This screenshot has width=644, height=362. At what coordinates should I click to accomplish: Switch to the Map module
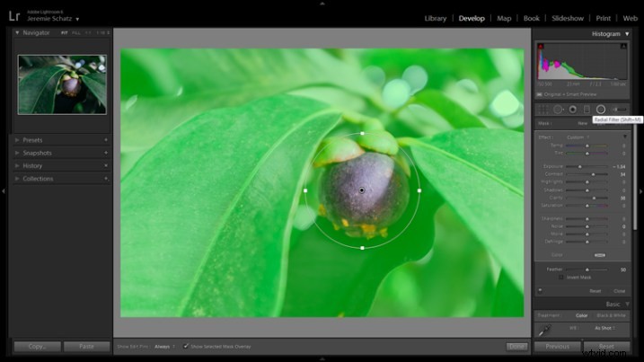pyautogui.click(x=504, y=18)
